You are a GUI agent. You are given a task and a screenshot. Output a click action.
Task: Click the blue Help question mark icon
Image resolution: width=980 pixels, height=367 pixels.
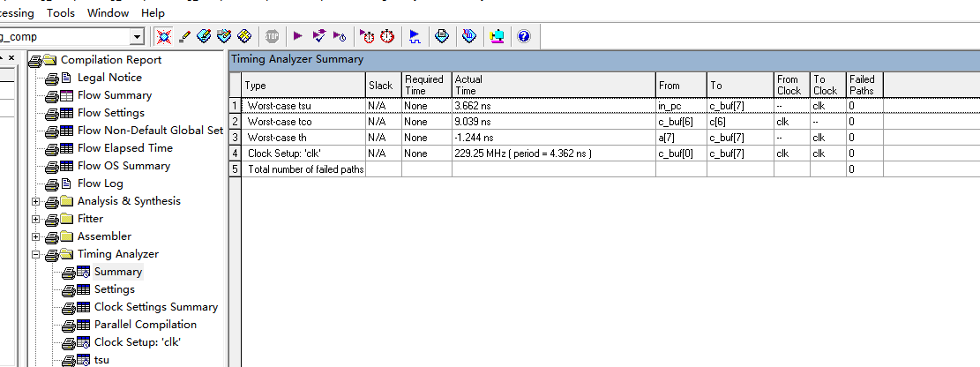pyautogui.click(x=524, y=36)
